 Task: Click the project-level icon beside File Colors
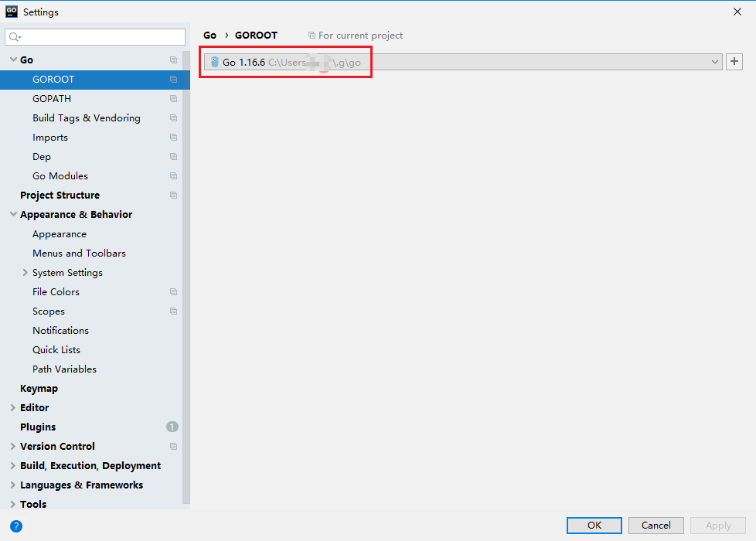tap(174, 291)
